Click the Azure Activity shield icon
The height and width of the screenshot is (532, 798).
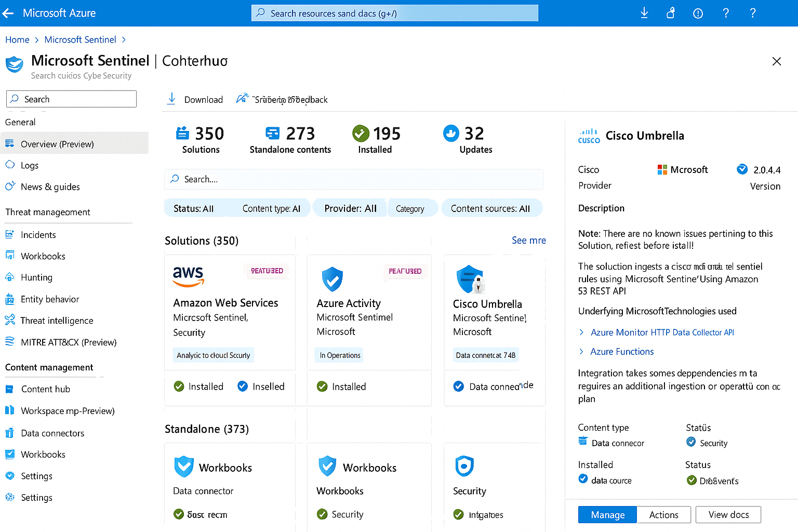tap(332, 279)
